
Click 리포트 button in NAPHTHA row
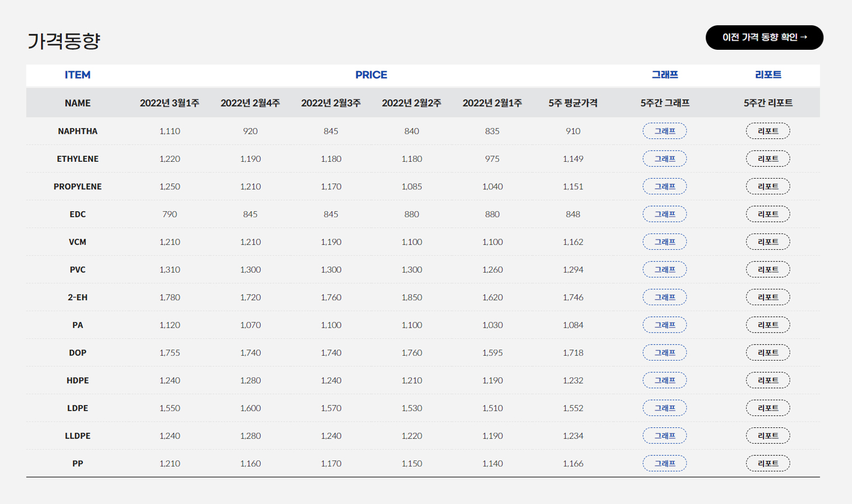pyautogui.click(x=768, y=131)
